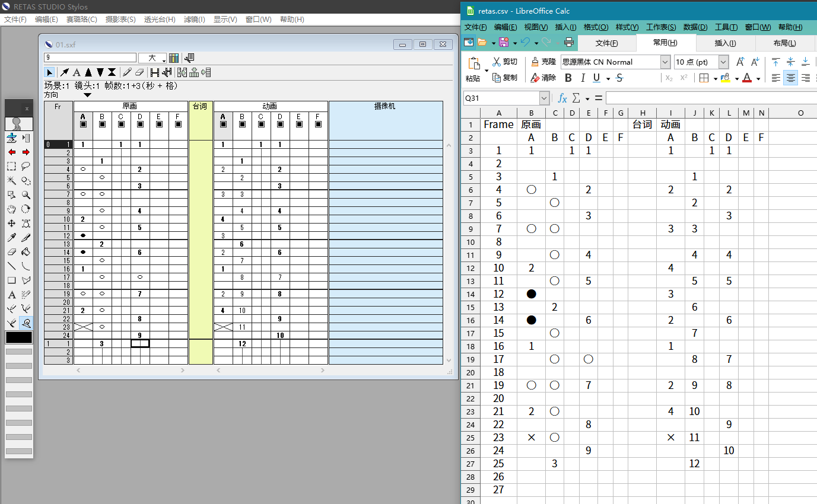Open the 摄影表(S) menu in RETAS Stylos

click(120, 19)
